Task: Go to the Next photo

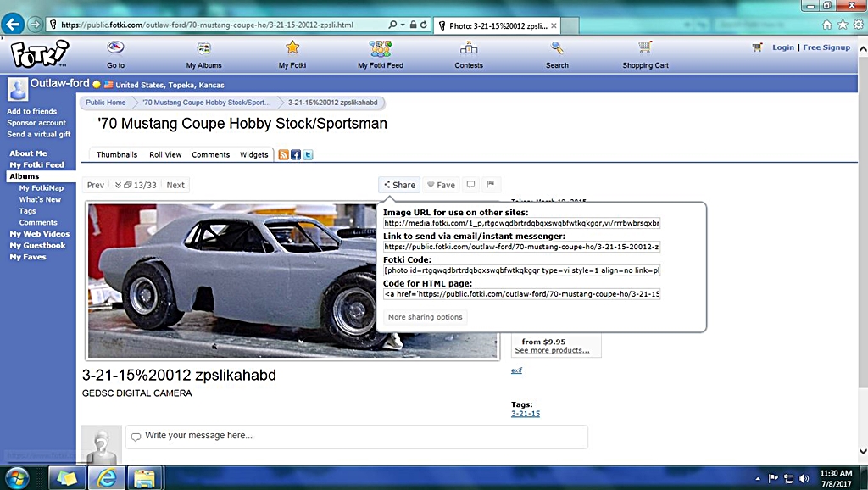Action: coord(175,185)
